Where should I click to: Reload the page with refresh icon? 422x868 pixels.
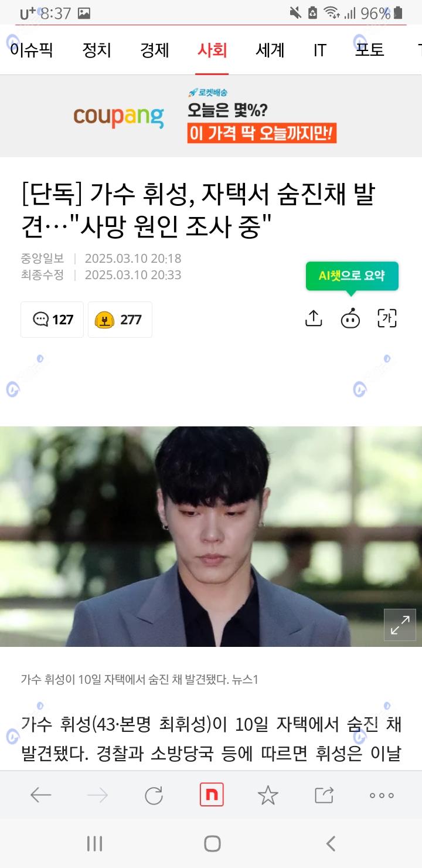(154, 795)
